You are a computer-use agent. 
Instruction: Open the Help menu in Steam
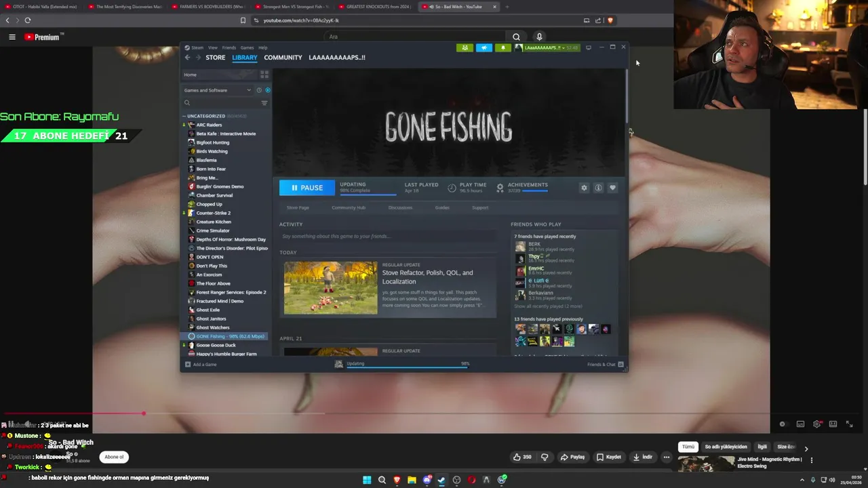pyautogui.click(x=263, y=47)
